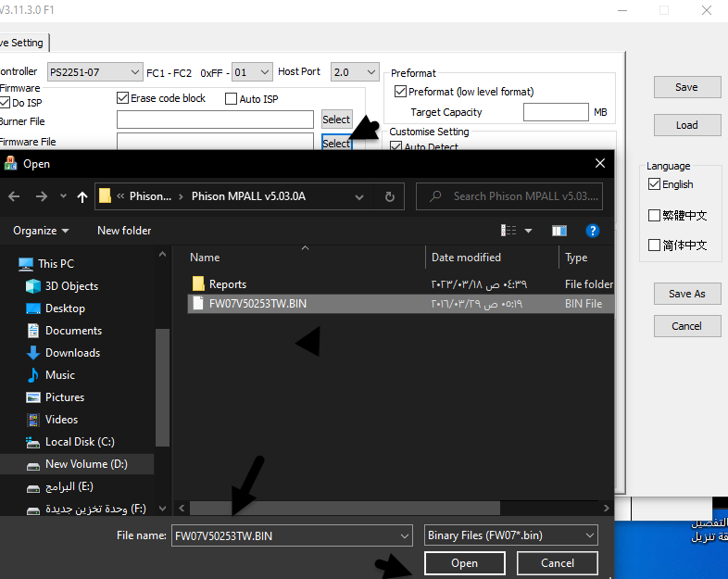Open recent locations dropdown arrow
Viewport: 728px width, 579px height.
click(x=63, y=196)
